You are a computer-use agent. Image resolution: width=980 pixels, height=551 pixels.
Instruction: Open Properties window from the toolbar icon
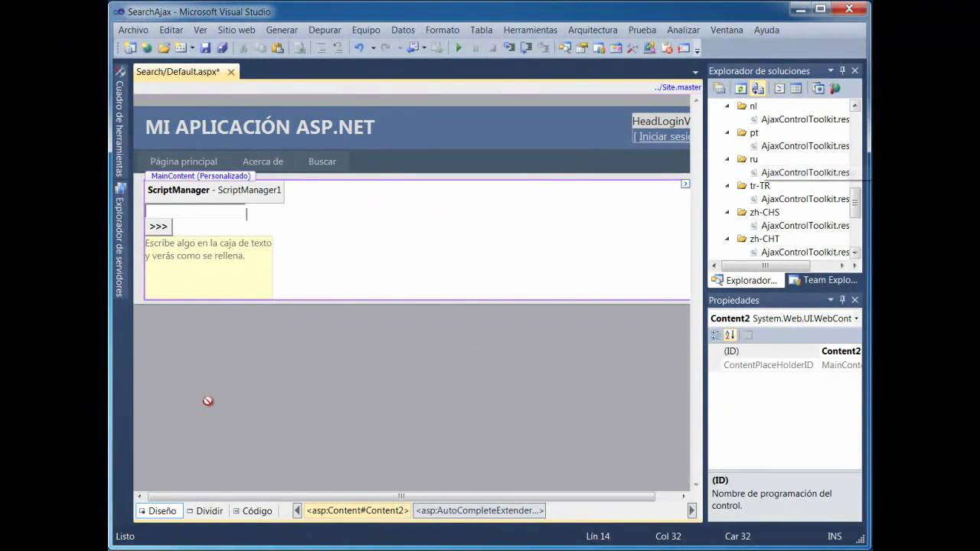581,47
